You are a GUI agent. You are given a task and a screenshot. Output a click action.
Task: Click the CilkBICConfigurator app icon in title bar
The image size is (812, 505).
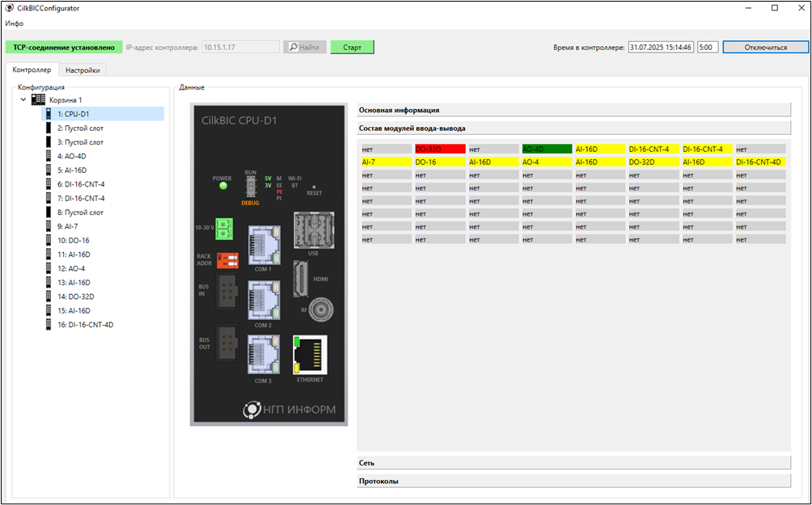(10, 8)
